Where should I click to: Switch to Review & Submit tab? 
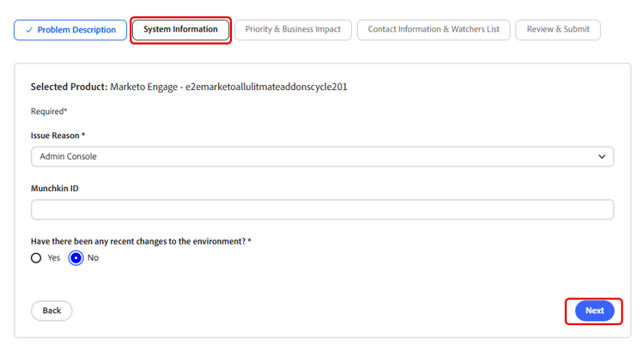point(558,29)
